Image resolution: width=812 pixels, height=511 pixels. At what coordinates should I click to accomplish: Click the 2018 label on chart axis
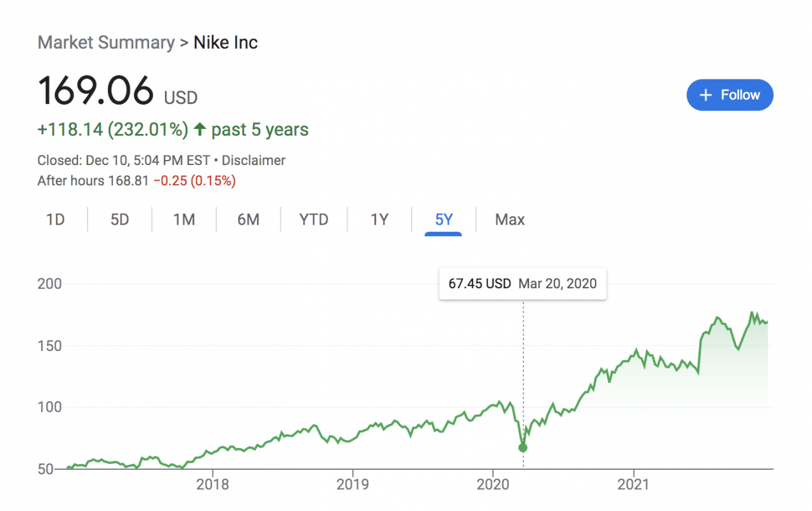click(x=213, y=486)
